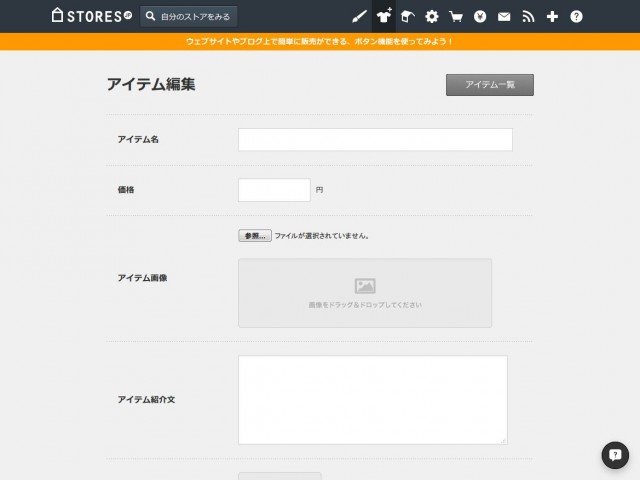Click the アイテム紹介文 label
Viewport: 640px width, 480px height.
(146, 400)
